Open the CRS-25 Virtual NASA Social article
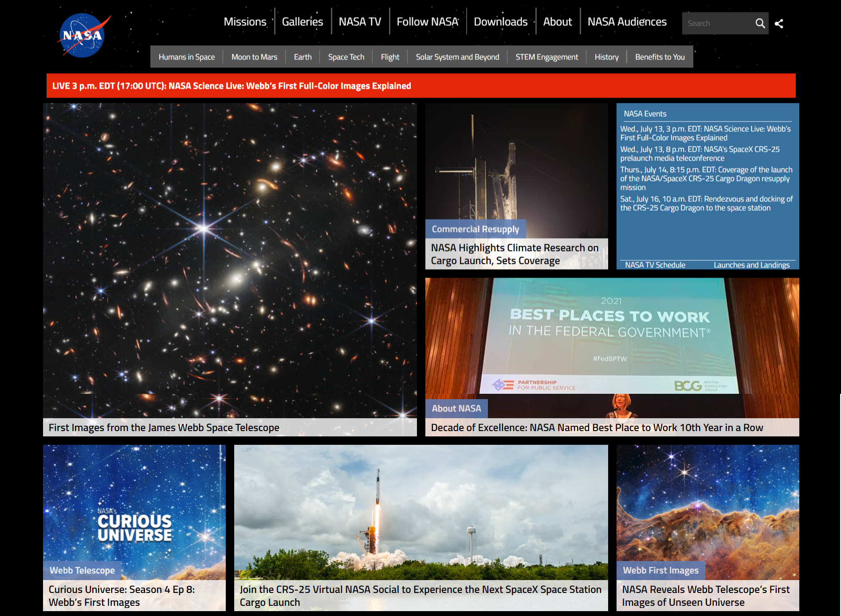The image size is (841, 616). pyautogui.click(x=420, y=596)
